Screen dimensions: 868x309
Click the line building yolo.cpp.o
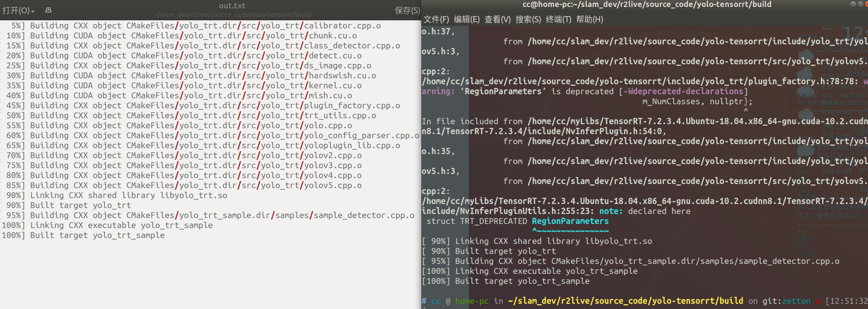click(177, 125)
